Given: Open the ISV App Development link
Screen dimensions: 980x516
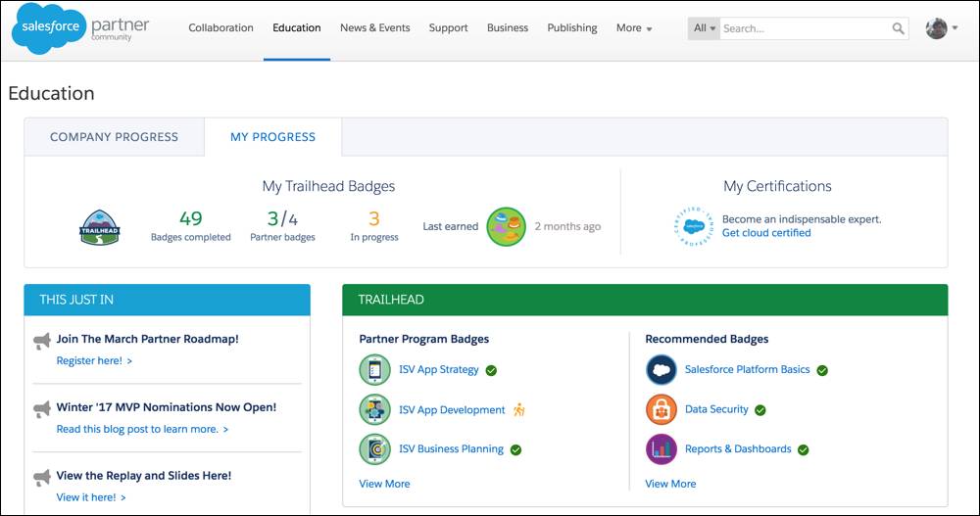Looking at the screenshot, I should click(x=452, y=410).
